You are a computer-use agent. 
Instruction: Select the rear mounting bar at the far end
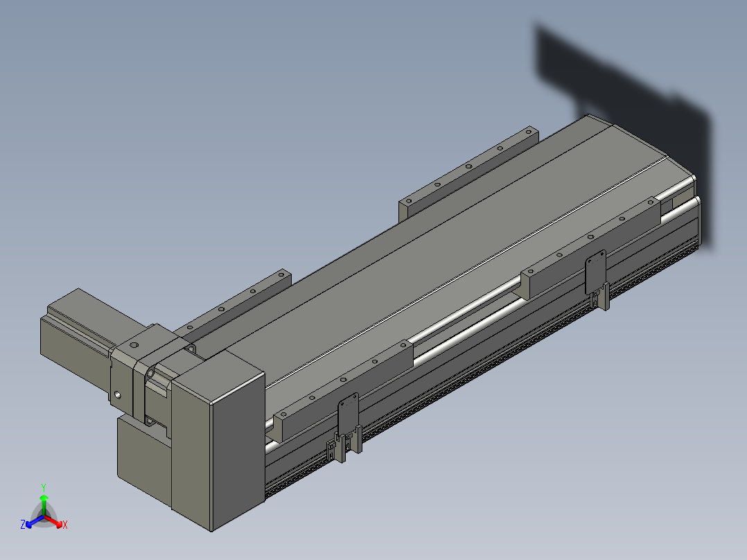pyautogui.click(x=469, y=172)
